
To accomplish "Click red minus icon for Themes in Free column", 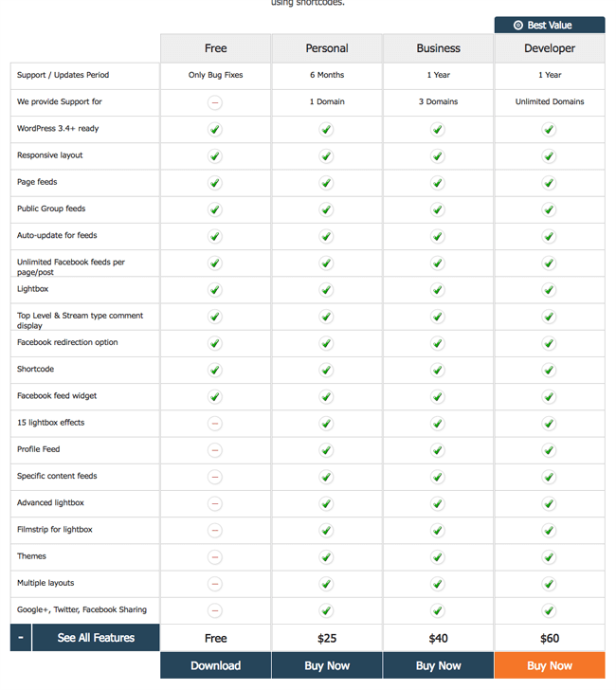I will pyautogui.click(x=215, y=557).
